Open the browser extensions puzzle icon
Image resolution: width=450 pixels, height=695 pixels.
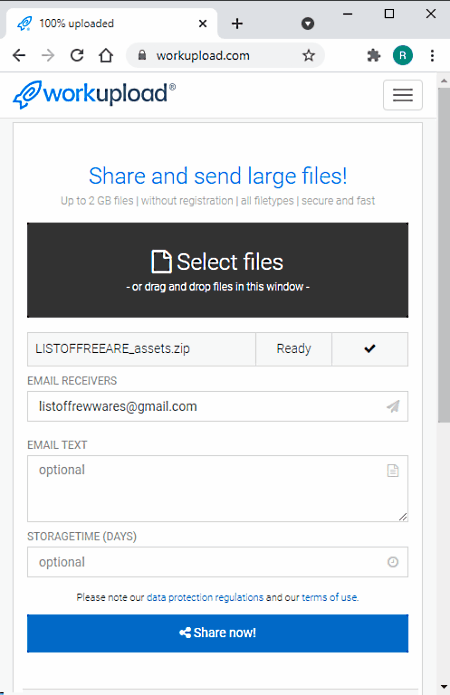(374, 55)
